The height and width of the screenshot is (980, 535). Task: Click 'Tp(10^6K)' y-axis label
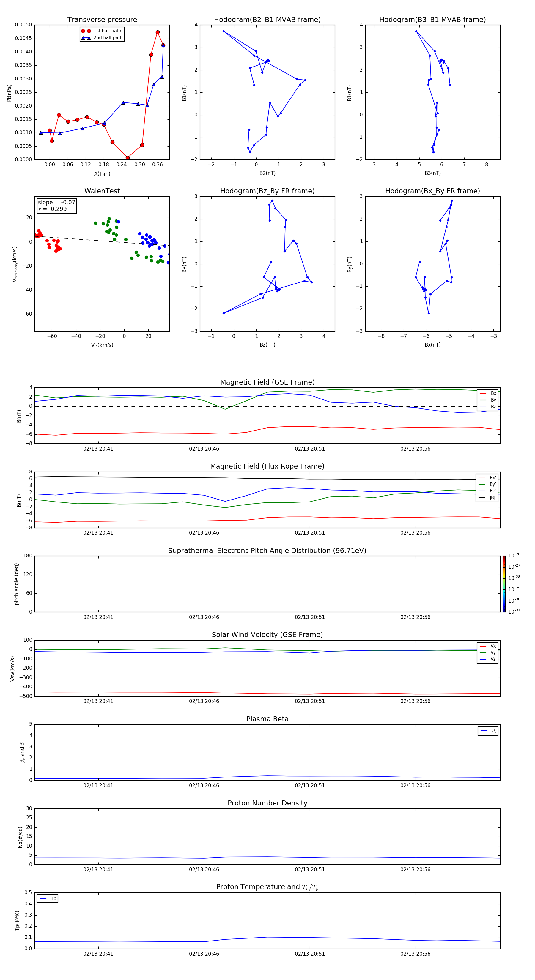[x=17, y=921]
